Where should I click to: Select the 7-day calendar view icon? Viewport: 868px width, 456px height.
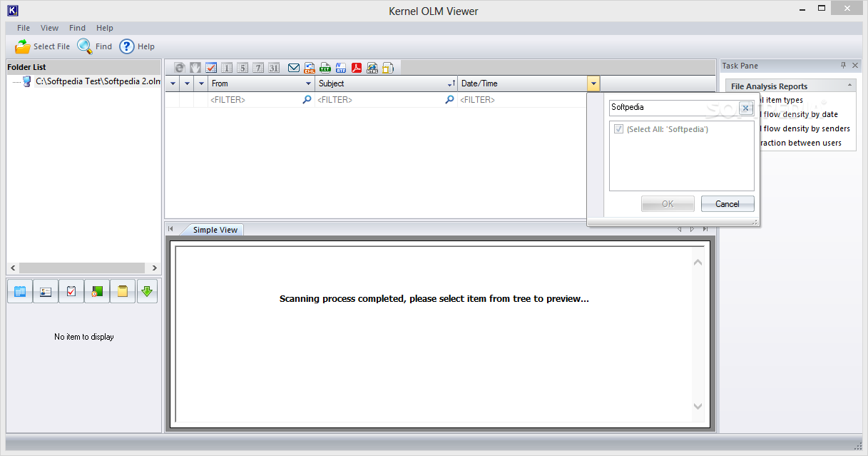pyautogui.click(x=258, y=68)
